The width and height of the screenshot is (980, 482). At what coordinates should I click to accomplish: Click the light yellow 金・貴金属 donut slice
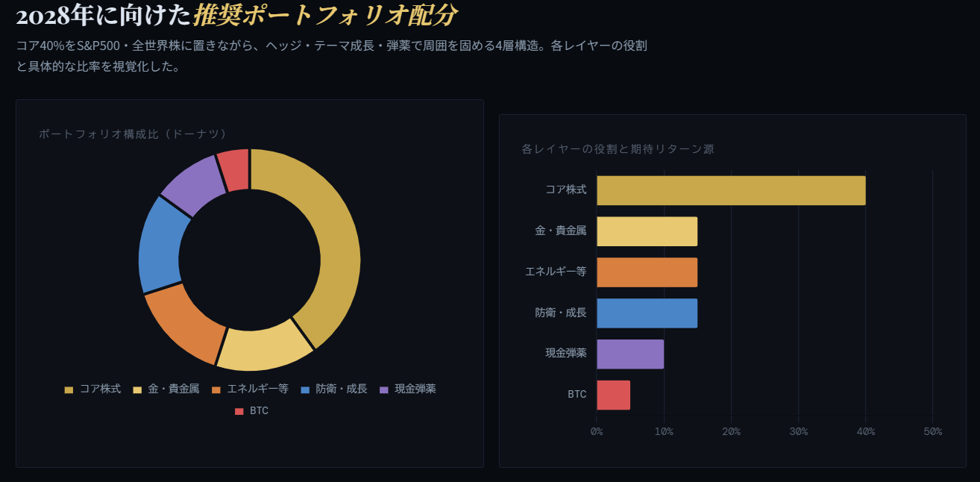263,350
